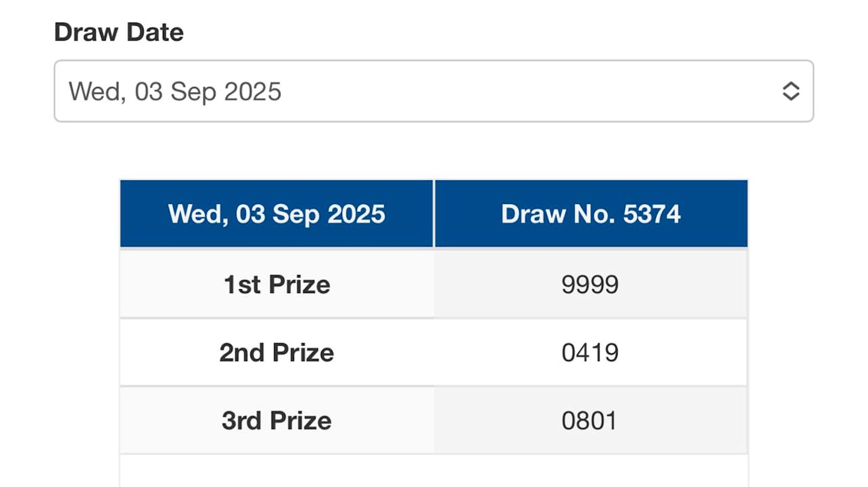This screenshot has height=487, width=868.
Task: Click the year '2025' in the date selector
Action: (x=253, y=91)
